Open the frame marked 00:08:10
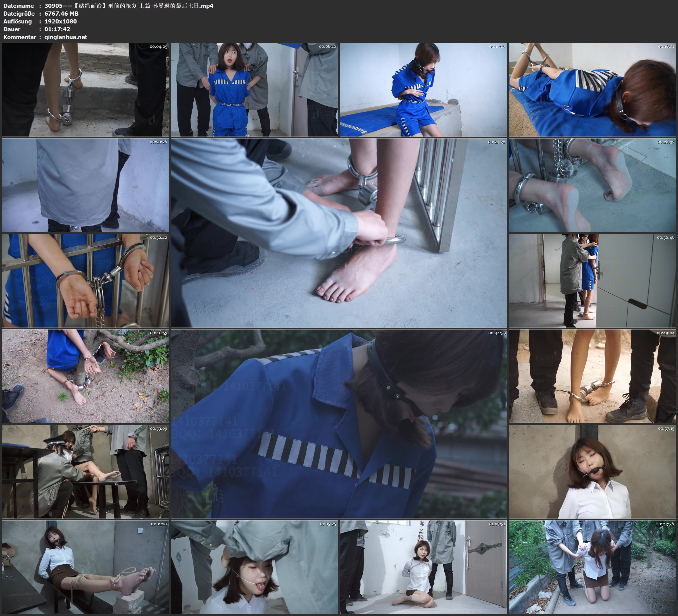Image resolution: width=678 pixels, height=616 pixels. click(x=254, y=89)
